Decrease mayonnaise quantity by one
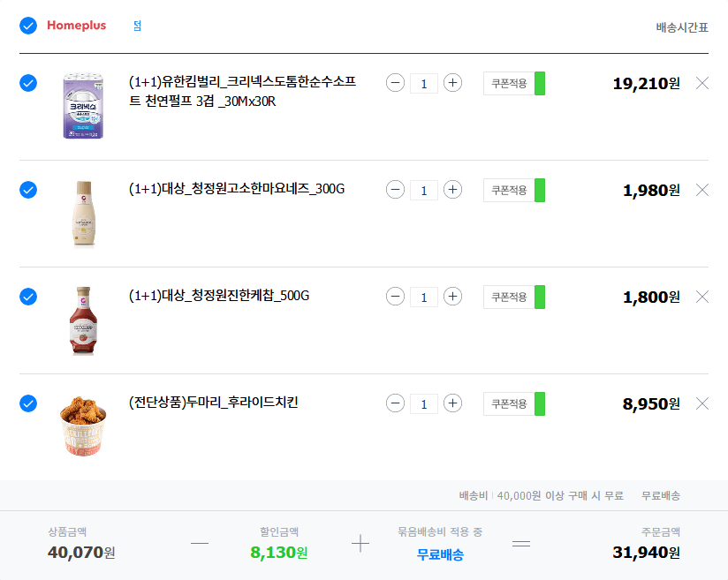 coord(396,190)
